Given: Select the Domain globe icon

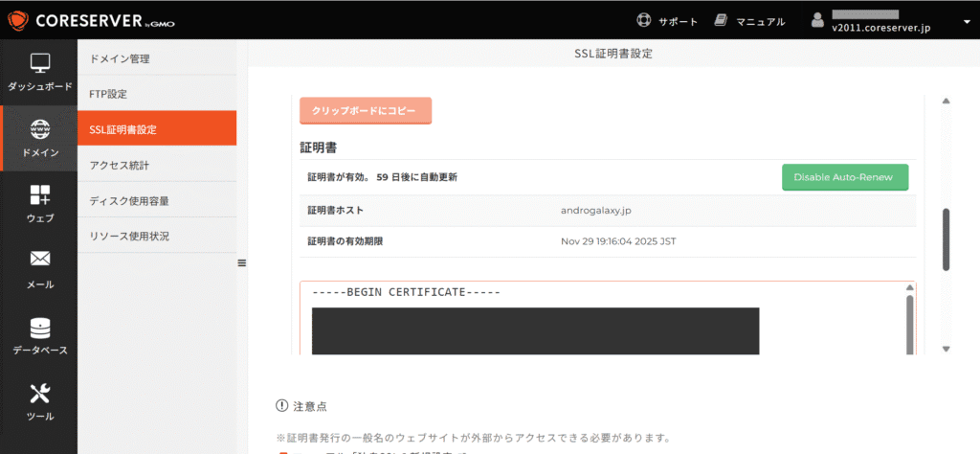Looking at the screenshot, I should (x=40, y=128).
